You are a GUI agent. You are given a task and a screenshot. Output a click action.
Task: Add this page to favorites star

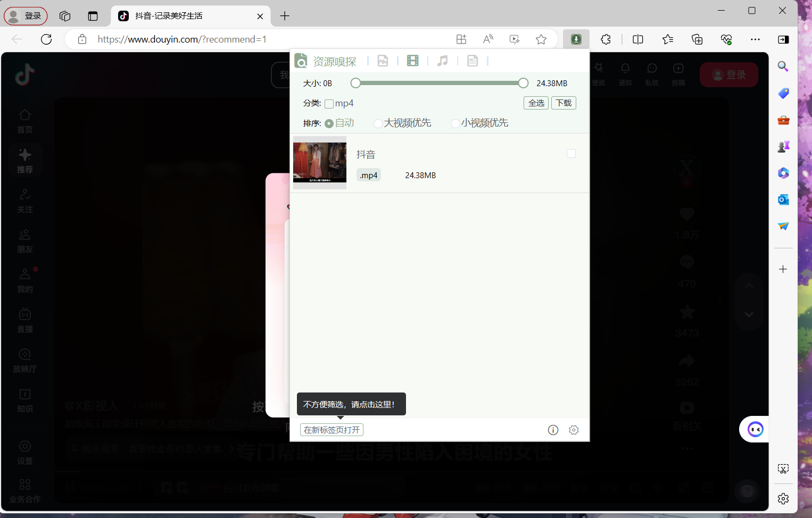[x=541, y=39]
